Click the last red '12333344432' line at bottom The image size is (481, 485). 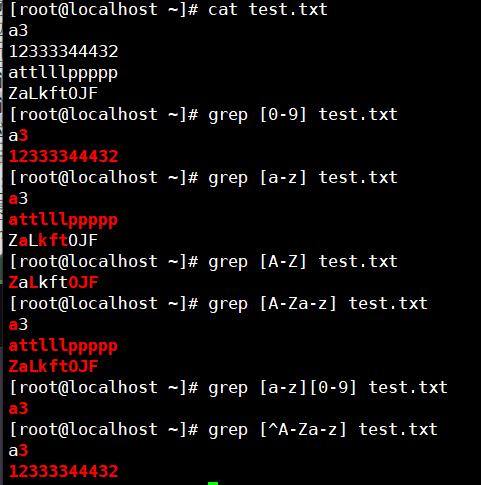click(x=63, y=471)
